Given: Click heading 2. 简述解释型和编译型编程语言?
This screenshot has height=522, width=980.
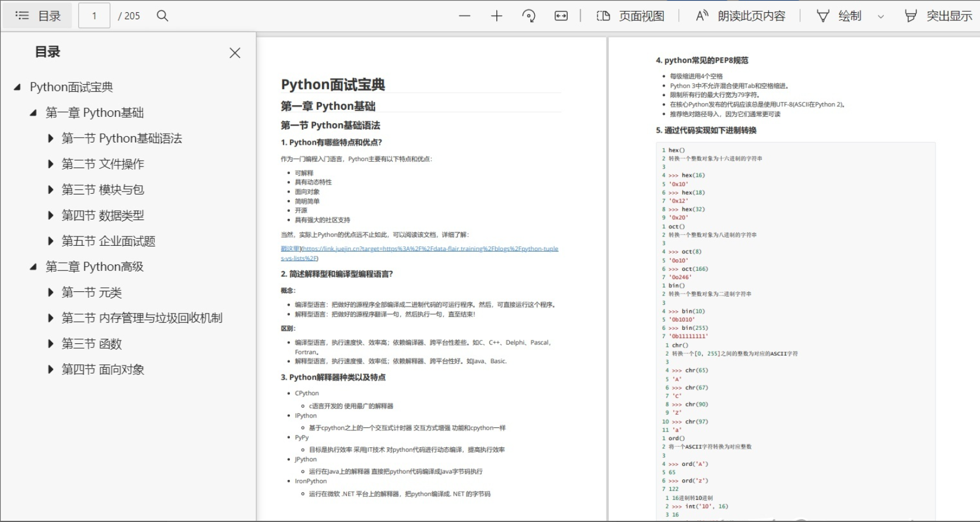Looking at the screenshot, I should coord(337,274).
